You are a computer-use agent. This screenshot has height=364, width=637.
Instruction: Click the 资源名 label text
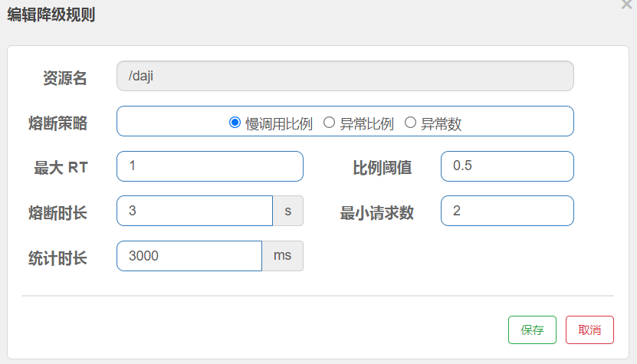pyautogui.click(x=64, y=77)
